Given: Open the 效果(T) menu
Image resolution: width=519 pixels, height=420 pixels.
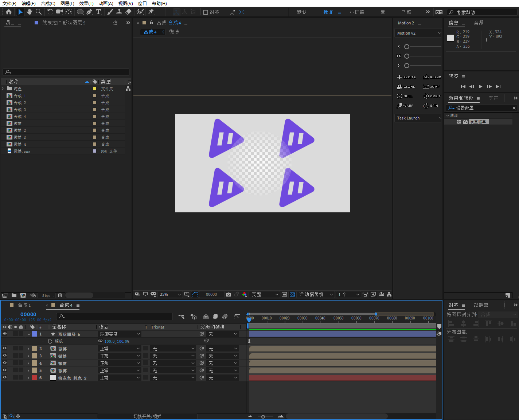Looking at the screenshot, I should (86, 3).
